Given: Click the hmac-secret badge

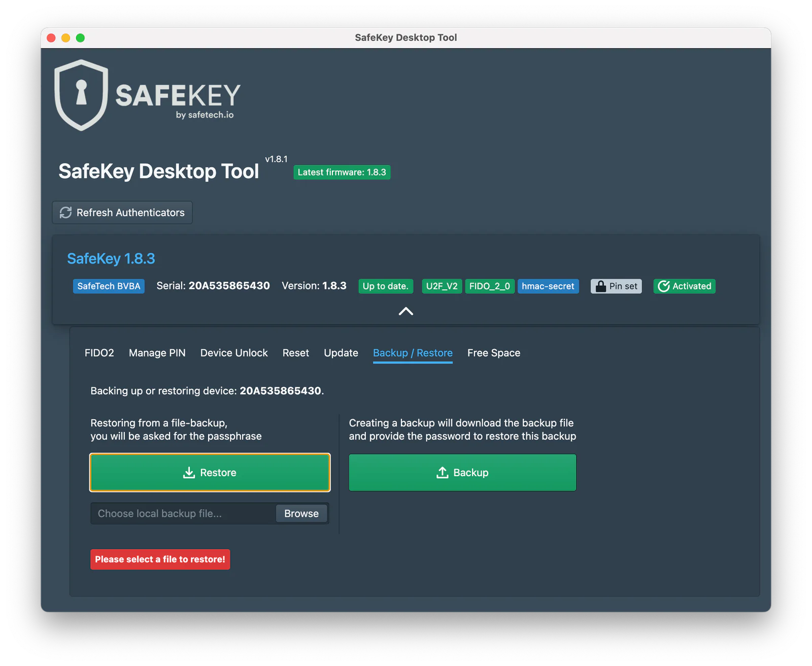Looking at the screenshot, I should pos(548,286).
